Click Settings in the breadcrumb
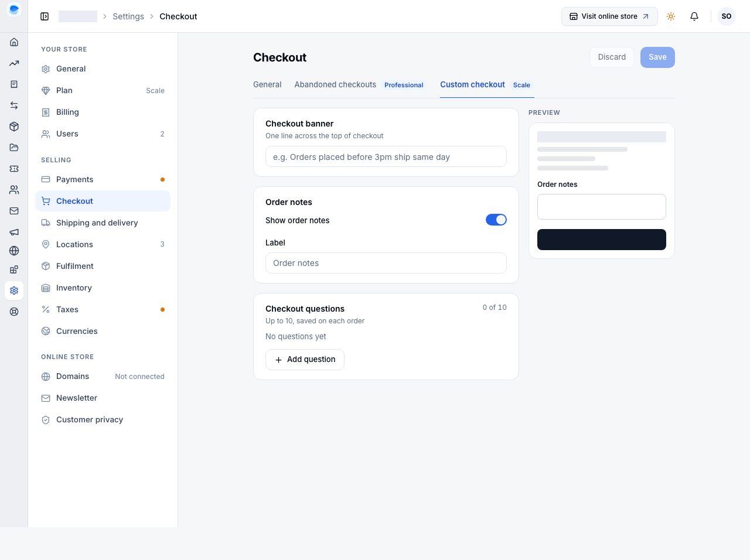Image resolution: width=750 pixels, height=560 pixels. pyautogui.click(x=128, y=16)
